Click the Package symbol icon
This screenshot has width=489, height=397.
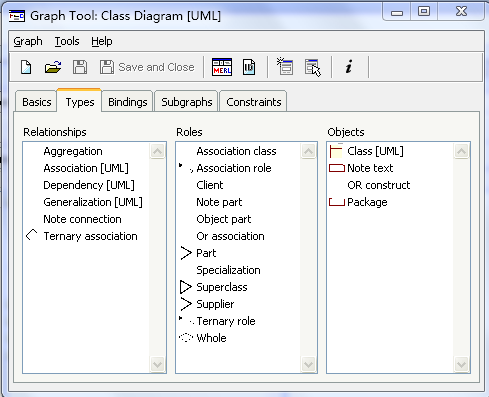pos(337,202)
